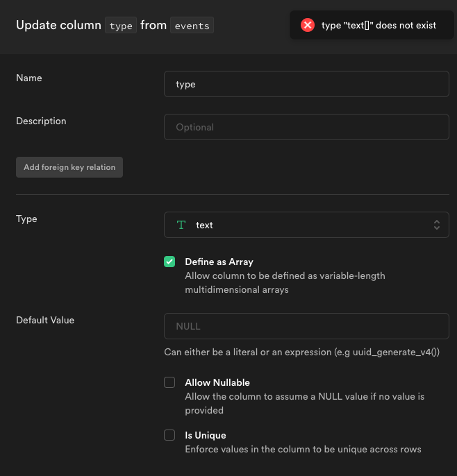This screenshot has height=476, width=457.
Task: Open the Type dropdown showing text
Action: click(x=306, y=225)
